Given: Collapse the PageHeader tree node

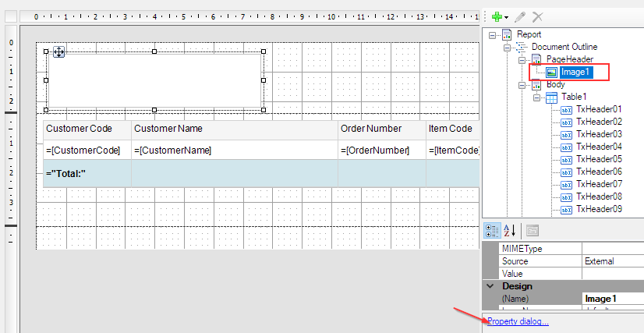Looking at the screenshot, I should click(522, 60).
